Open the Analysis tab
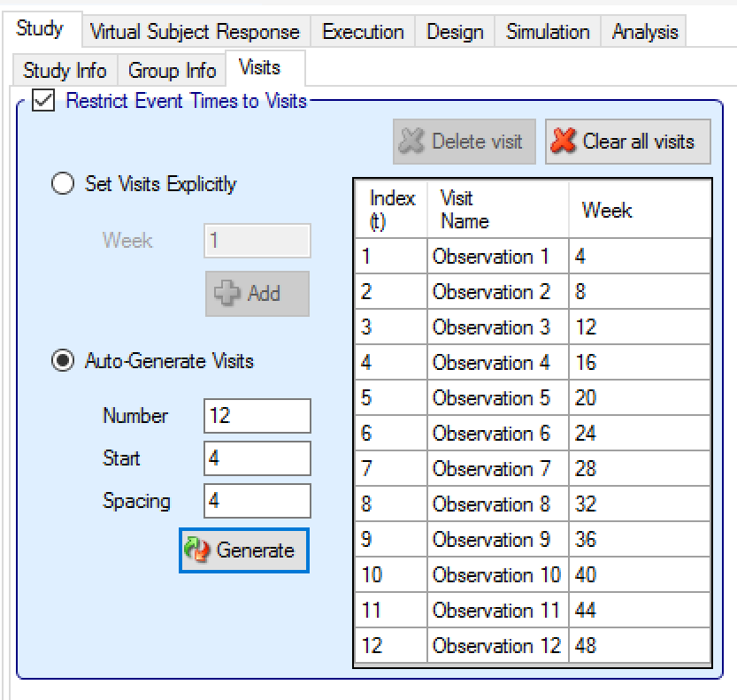 click(645, 32)
